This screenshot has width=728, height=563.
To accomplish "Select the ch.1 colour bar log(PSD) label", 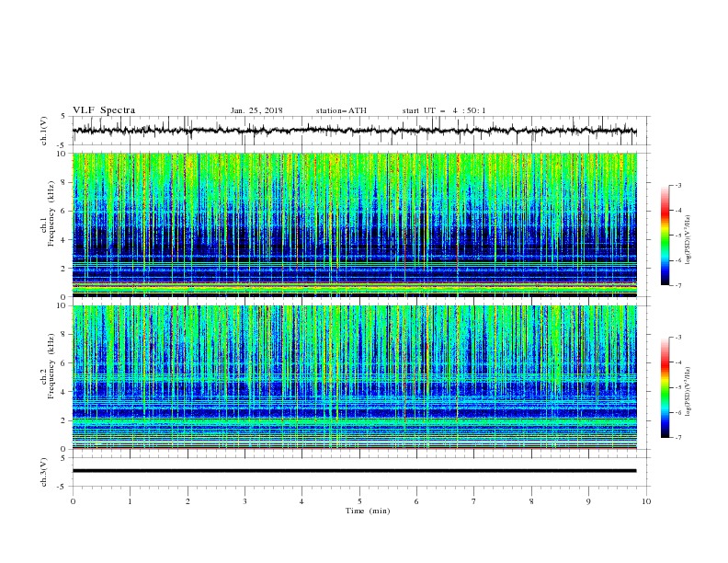I will [x=688, y=240].
